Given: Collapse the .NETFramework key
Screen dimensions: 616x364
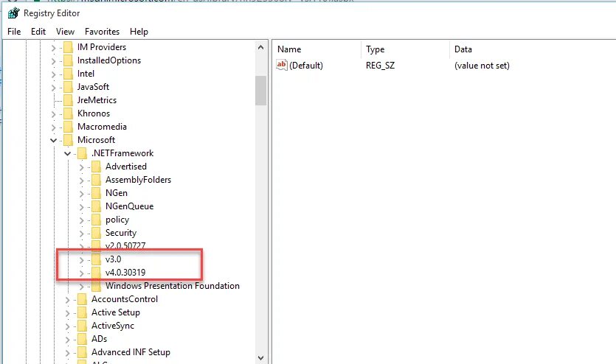Looking at the screenshot, I should pos(68,154).
